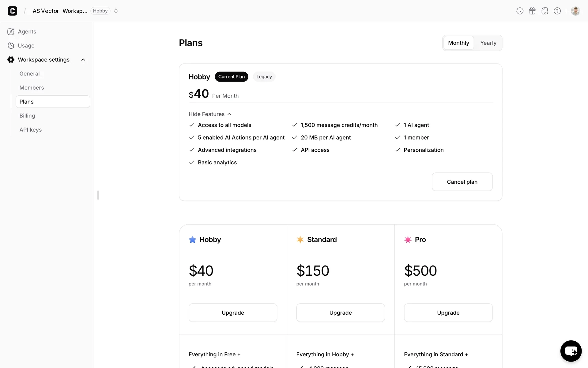Click the Legacy badge

264,77
